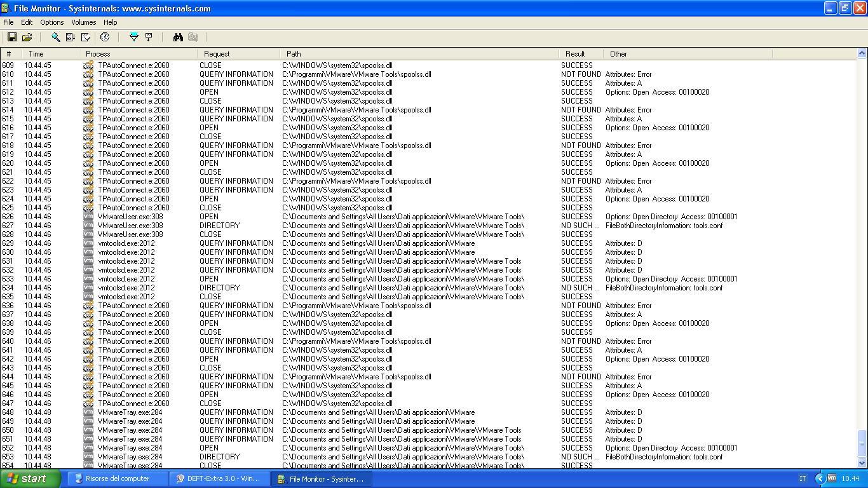Viewport: 868px width, 488px height.
Task: Click the OPEN request in row 638
Action: tap(208, 323)
